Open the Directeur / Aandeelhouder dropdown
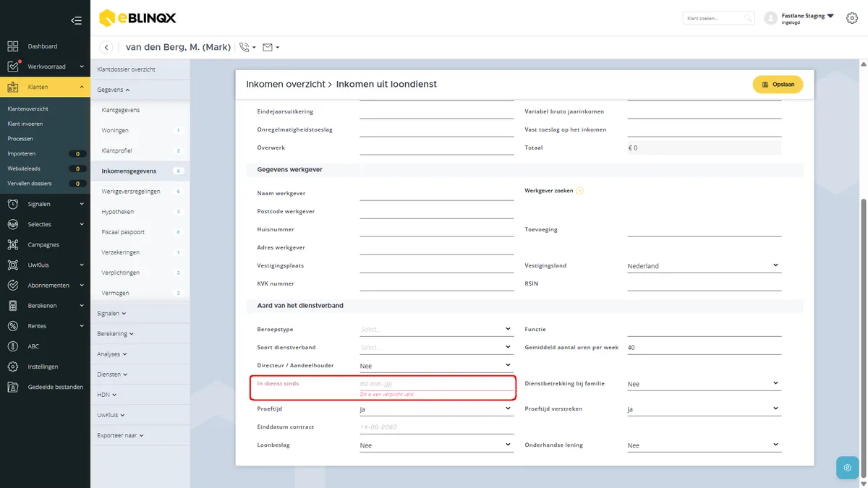The height and width of the screenshot is (488, 868). pos(436,366)
